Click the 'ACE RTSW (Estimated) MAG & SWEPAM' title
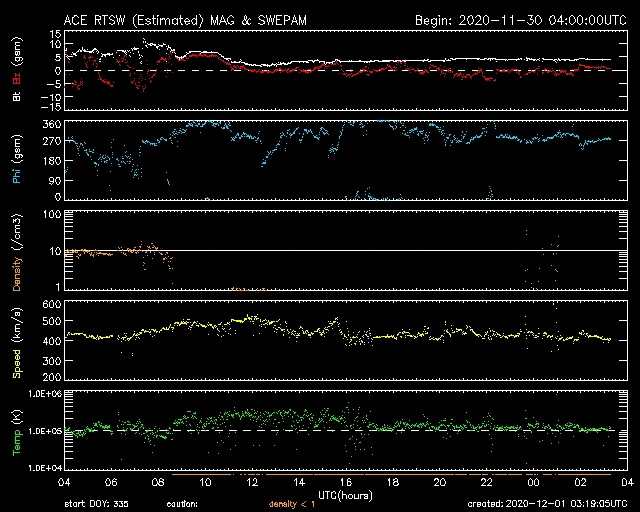The width and height of the screenshot is (640, 512). pyautogui.click(x=185, y=20)
